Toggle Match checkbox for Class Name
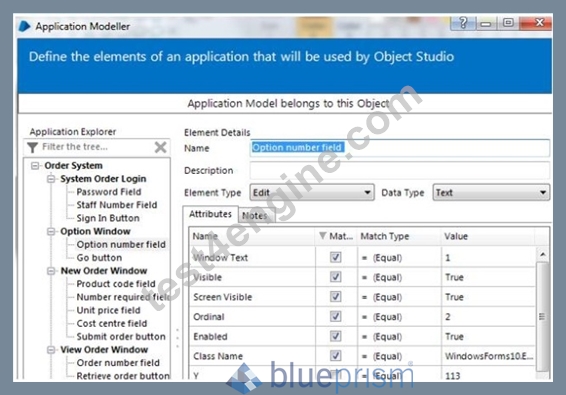566x395 pixels. [335, 356]
